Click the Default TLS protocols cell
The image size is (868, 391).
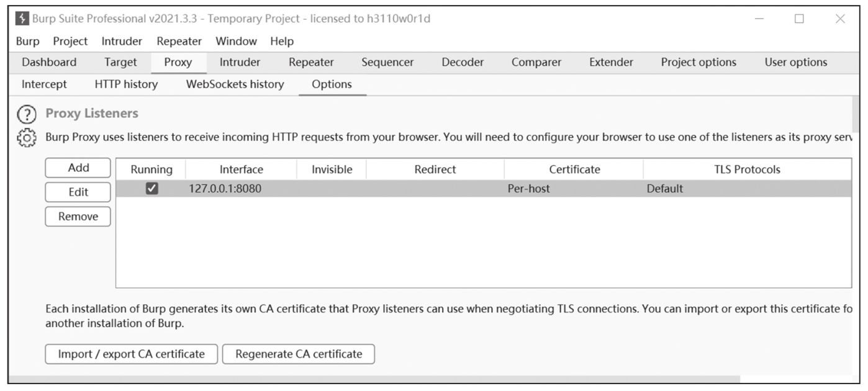point(748,189)
